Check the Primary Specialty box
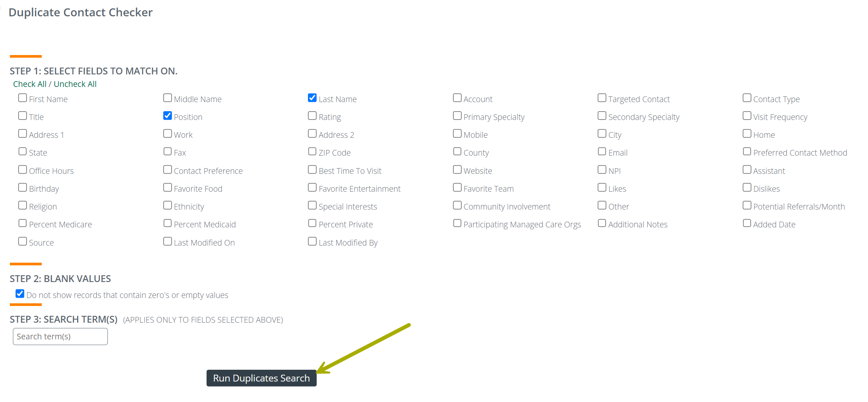Screen dimensions: 868x402 pos(457,116)
